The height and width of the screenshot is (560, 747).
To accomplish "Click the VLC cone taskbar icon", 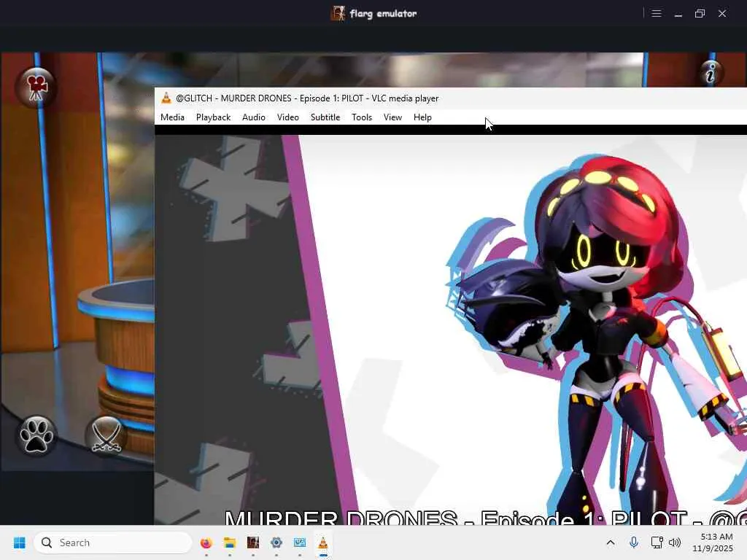I will (323, 542).
